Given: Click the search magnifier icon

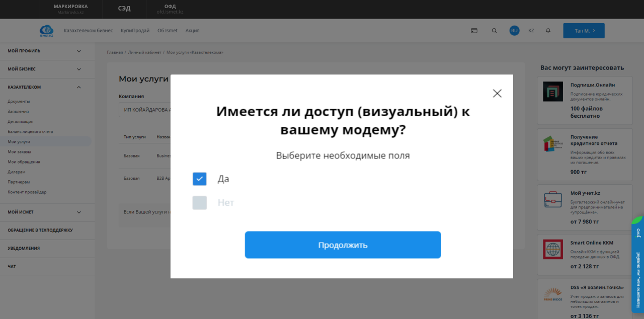Looking at the screenshot, I should coord(494,31).
